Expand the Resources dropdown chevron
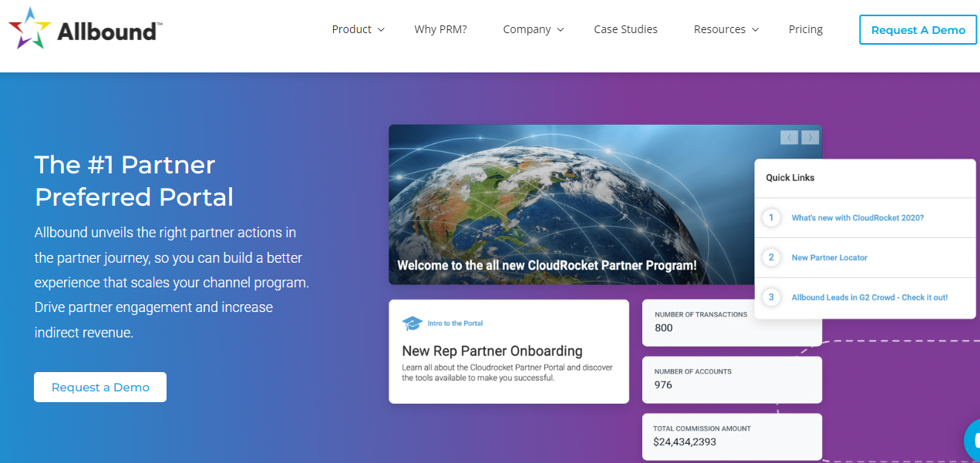Screen dimensions: 980x463 (756, 30)
